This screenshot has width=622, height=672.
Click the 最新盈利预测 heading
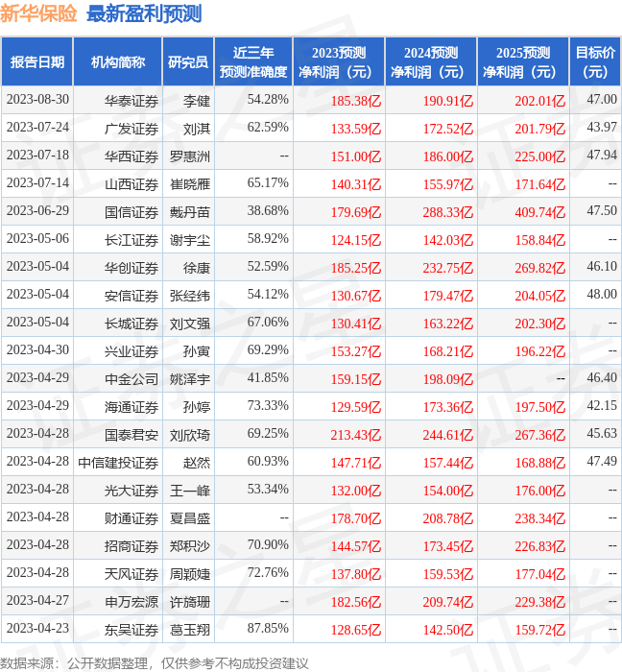[144, 13]
